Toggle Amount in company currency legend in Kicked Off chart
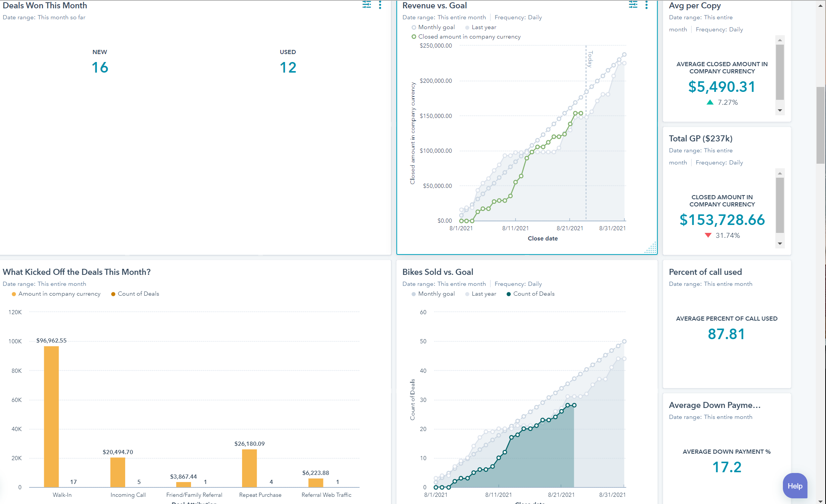The height and width of the screenshot is (504, 826). click(x=56, y=294)
